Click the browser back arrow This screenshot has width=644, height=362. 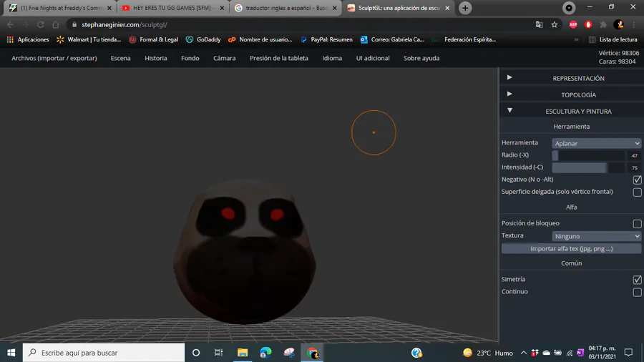[11, 24]
